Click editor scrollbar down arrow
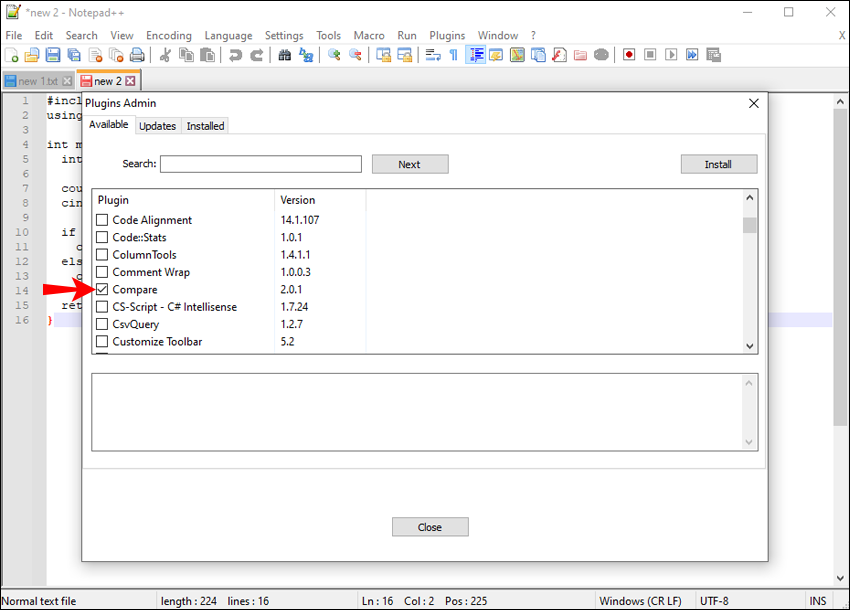The height and width of the screenshot is (610, 850). point(840,578)
